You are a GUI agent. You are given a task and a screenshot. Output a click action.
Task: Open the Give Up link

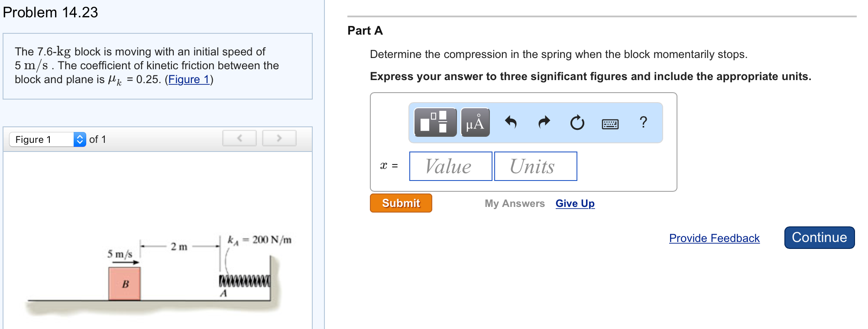(575, 203)
